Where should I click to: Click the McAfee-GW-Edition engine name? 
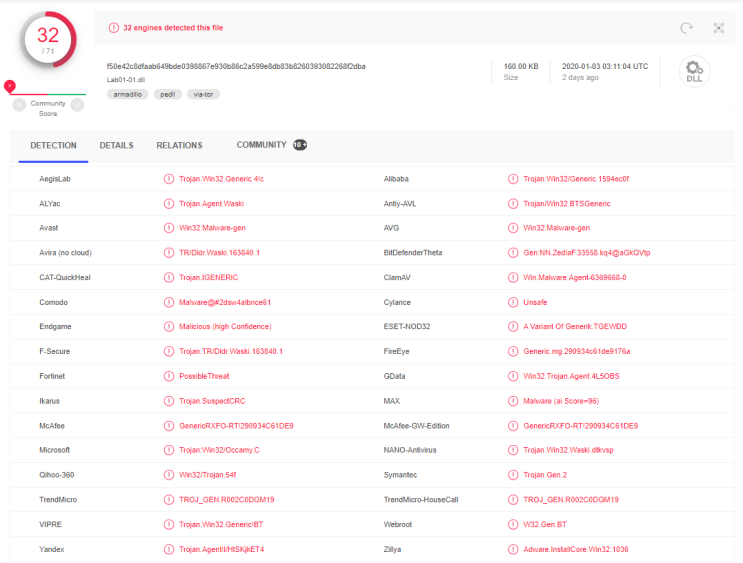coord(417,426)
